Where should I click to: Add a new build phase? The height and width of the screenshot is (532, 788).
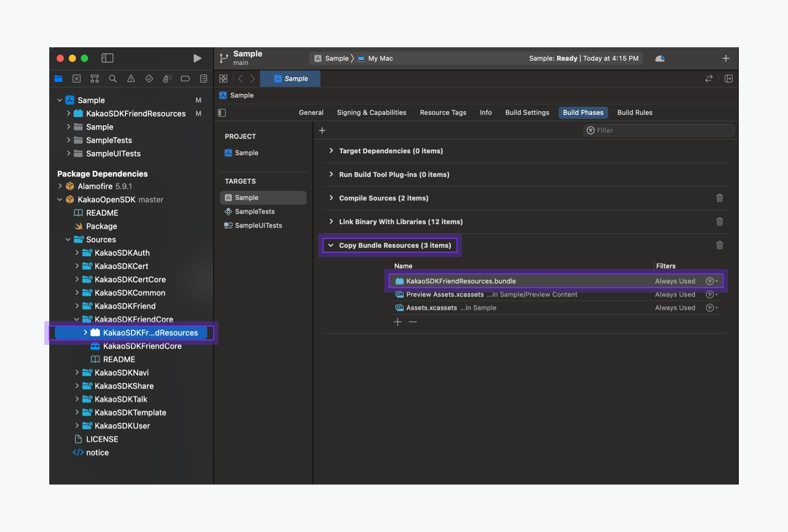point(322,131)
